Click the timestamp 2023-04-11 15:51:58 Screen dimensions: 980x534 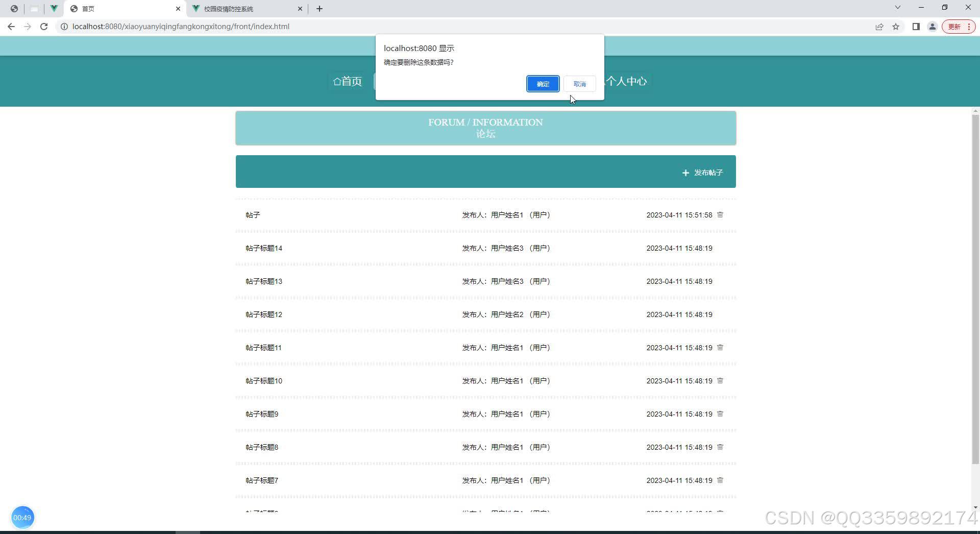click(679, 215)
